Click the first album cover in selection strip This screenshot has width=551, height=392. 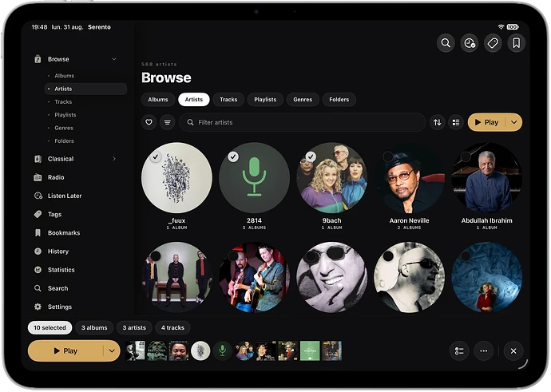click(x=135, y=350)
